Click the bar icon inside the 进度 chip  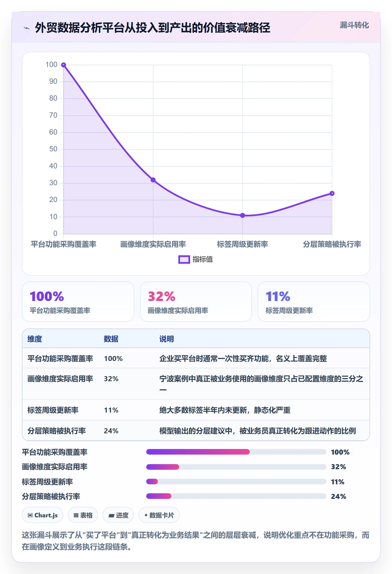(111, 515)
